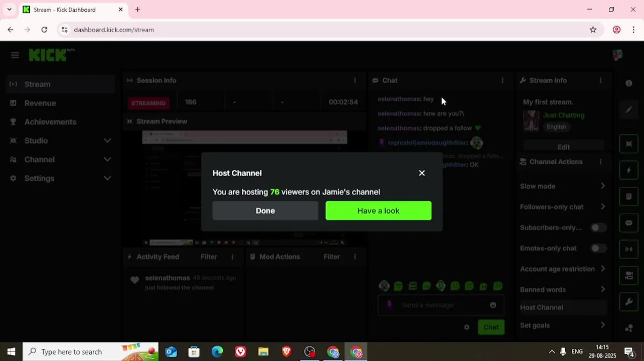
Task: Click the Send a message chat input
Action: pyautogui.click(x=440, y=305)
